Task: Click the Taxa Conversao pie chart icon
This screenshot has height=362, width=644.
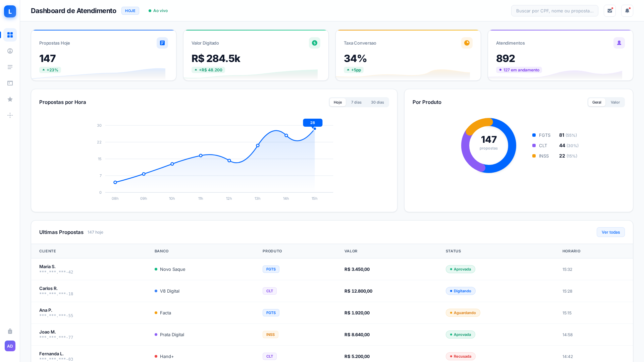Action: point(467,43)
